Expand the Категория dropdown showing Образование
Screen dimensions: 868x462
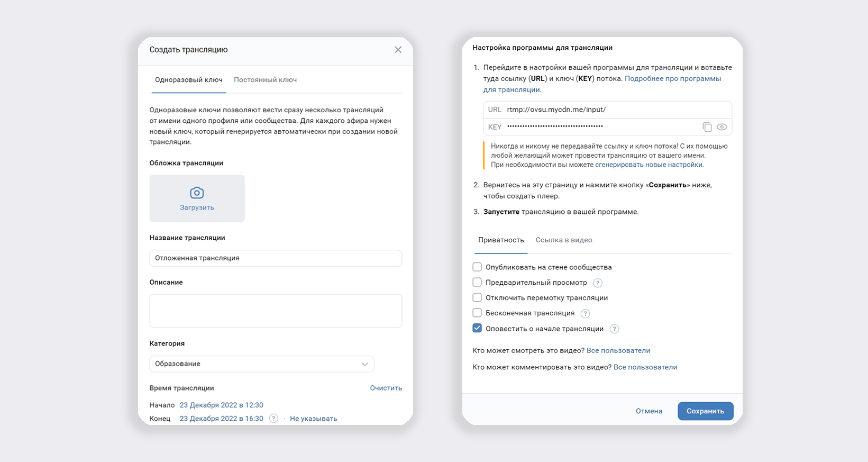coord(261,364)
